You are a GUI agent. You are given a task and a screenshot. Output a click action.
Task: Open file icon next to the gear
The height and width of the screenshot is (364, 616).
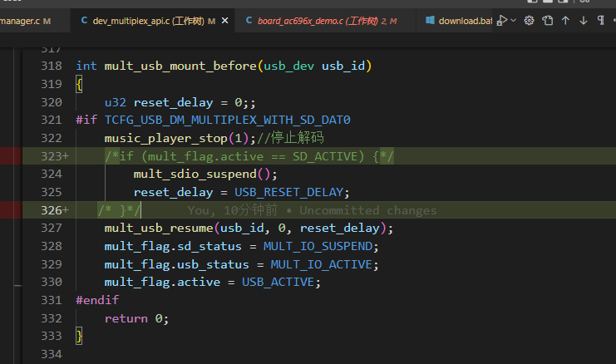(548, 20)
